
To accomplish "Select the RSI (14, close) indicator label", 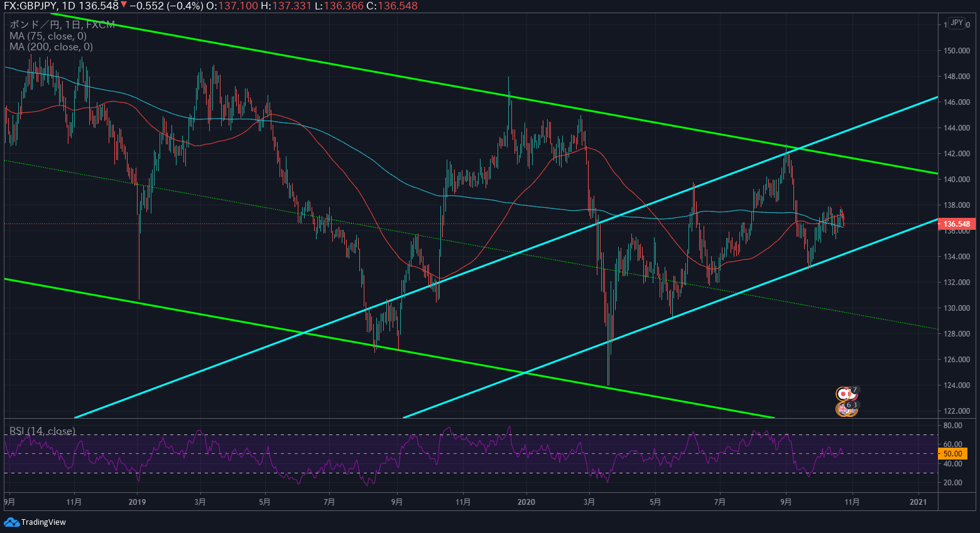I will (x=42, y=431).
